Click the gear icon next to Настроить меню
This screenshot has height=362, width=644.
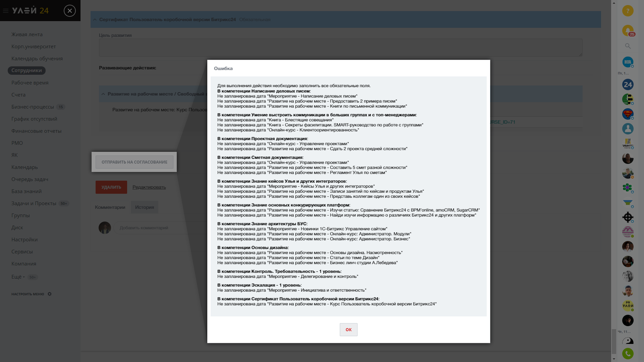click(x=50, y=294)
